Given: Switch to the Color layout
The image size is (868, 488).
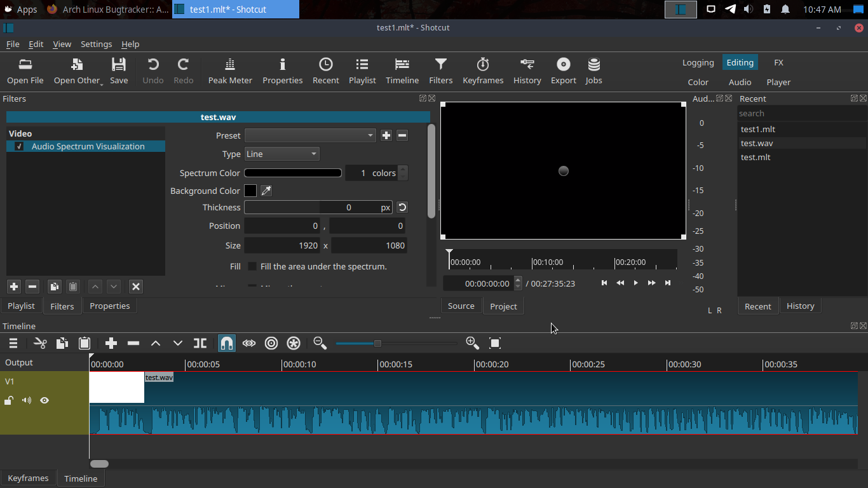Looking at the screenshot, I should coord(698,82).
